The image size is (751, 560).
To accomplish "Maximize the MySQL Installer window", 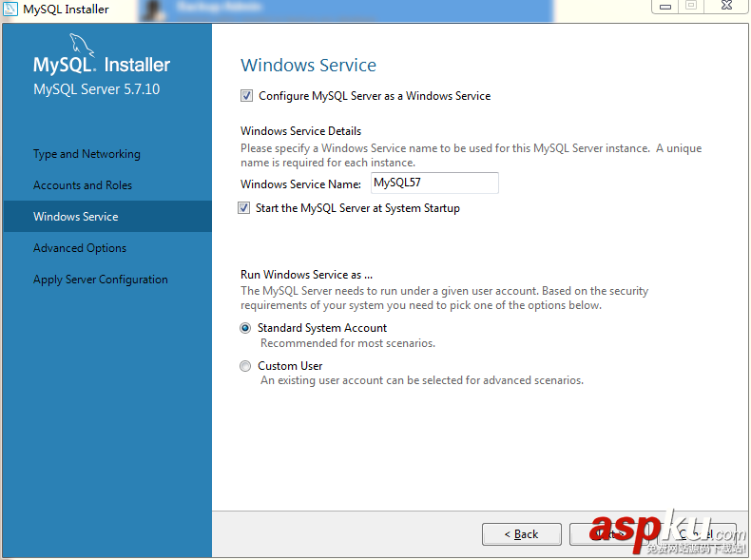I will click(691, 6).
